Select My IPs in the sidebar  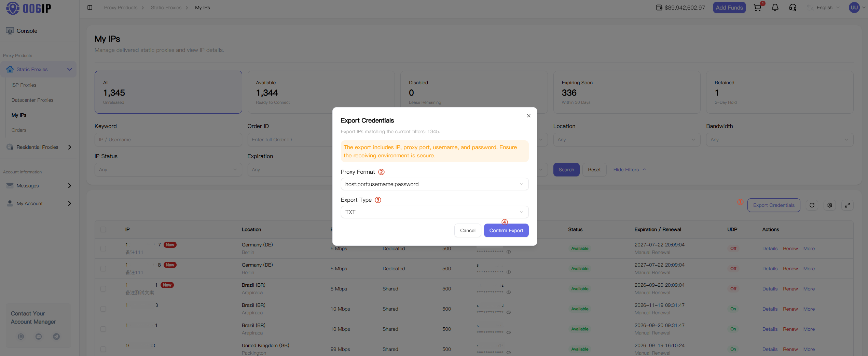(x=19, y=115)
